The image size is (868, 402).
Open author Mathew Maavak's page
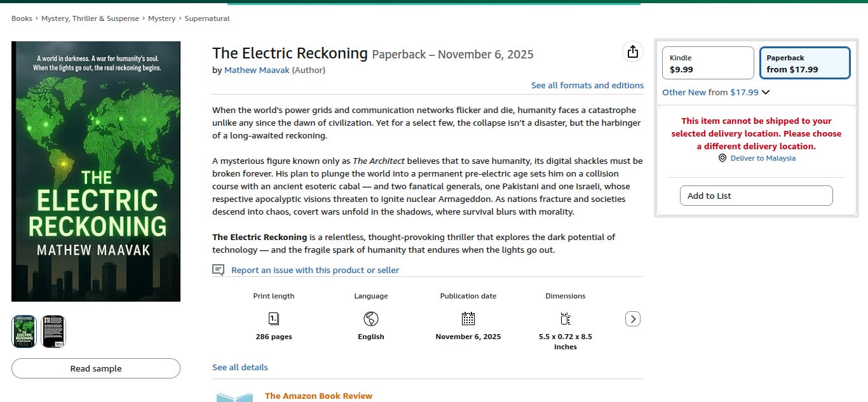[x=257, y=70]
